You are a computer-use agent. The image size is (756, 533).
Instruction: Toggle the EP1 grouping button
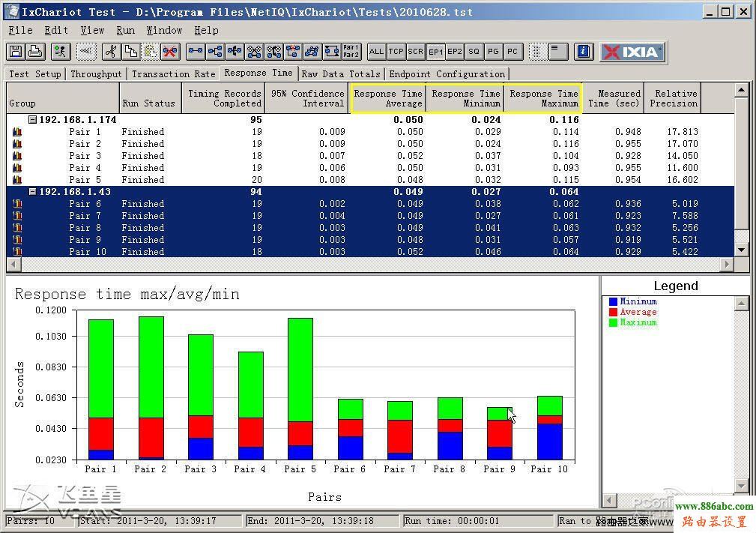[x=435, y=52]
